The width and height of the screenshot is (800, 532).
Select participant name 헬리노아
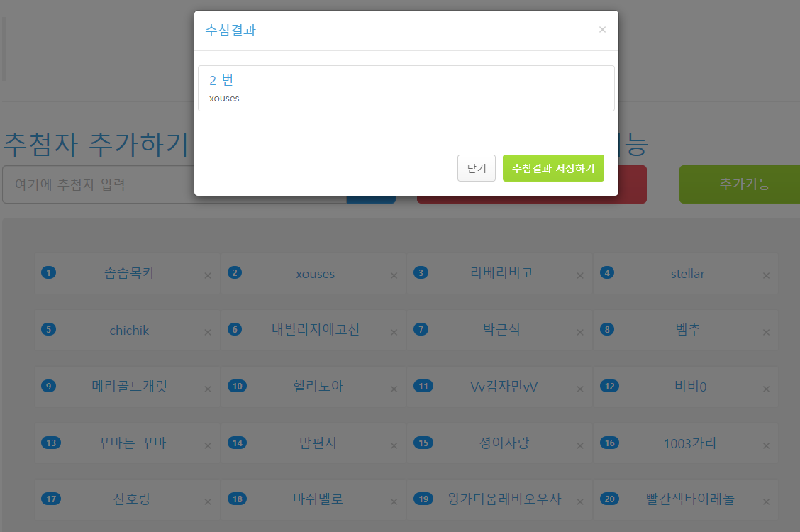point(317,386)
